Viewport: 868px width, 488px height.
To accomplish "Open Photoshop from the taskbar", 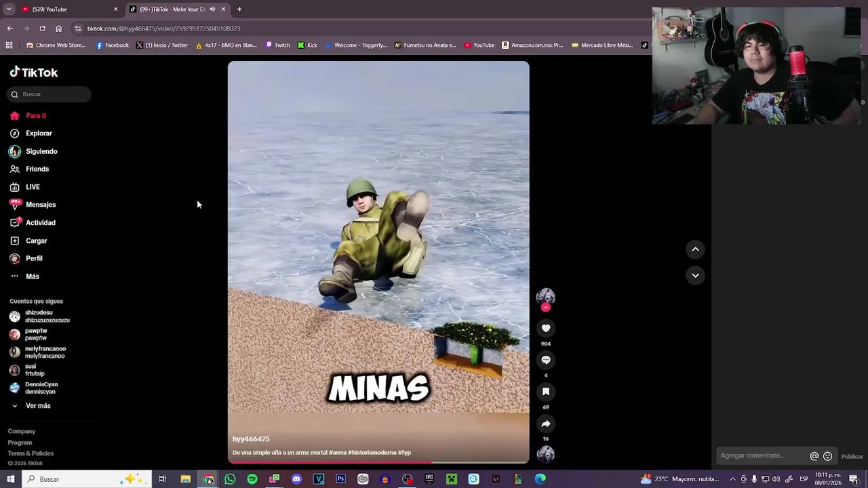I will [x=340, y=479].
